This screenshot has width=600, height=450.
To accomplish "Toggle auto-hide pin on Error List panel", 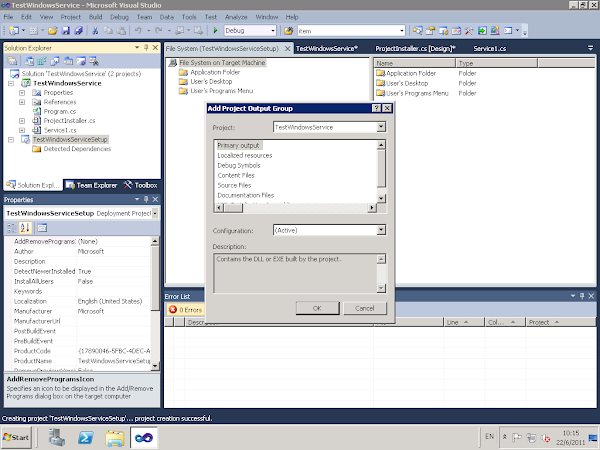I will 582,296.
